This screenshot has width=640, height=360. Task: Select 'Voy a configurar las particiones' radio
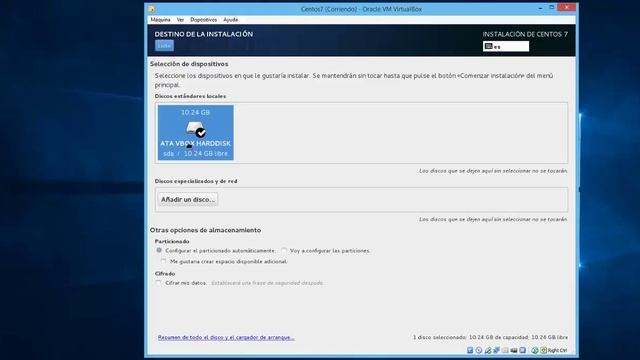click(284, 250)
